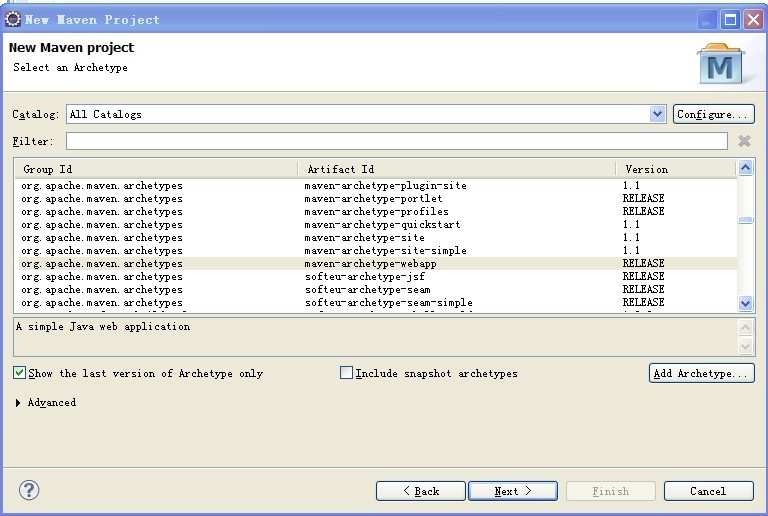Sort by the Artifact Id column header
768x516 pixels.
[456, 169]
